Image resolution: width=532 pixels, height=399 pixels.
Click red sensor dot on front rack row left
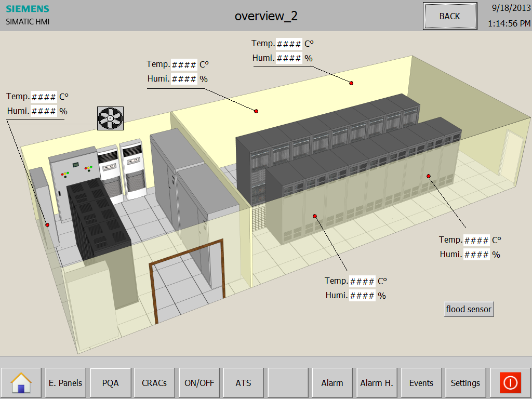[315, 216]
